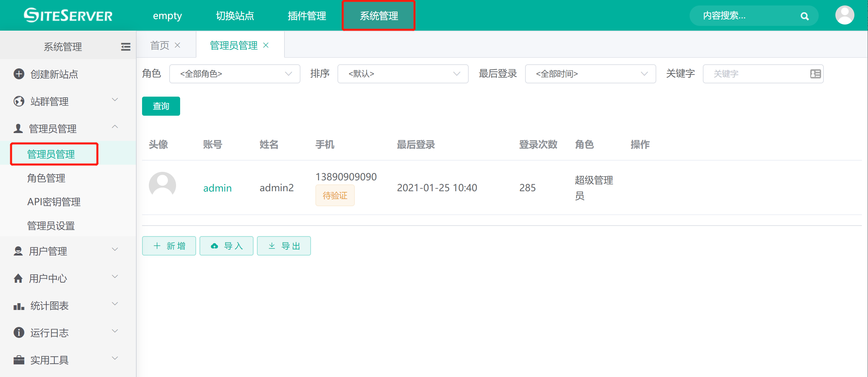Open the user avatar icon top right
The width and height of the screenshot is (868, 377).
point(845,15)
